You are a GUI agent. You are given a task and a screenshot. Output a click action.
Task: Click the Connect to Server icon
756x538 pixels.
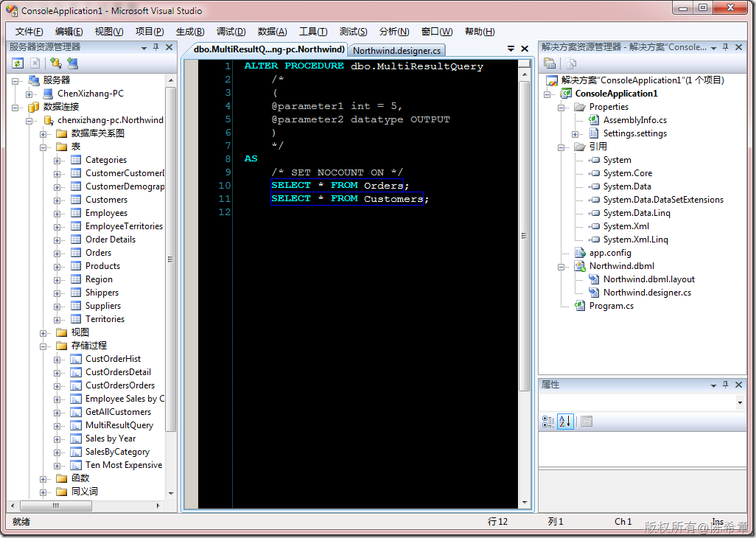click(x=72, y=63)
